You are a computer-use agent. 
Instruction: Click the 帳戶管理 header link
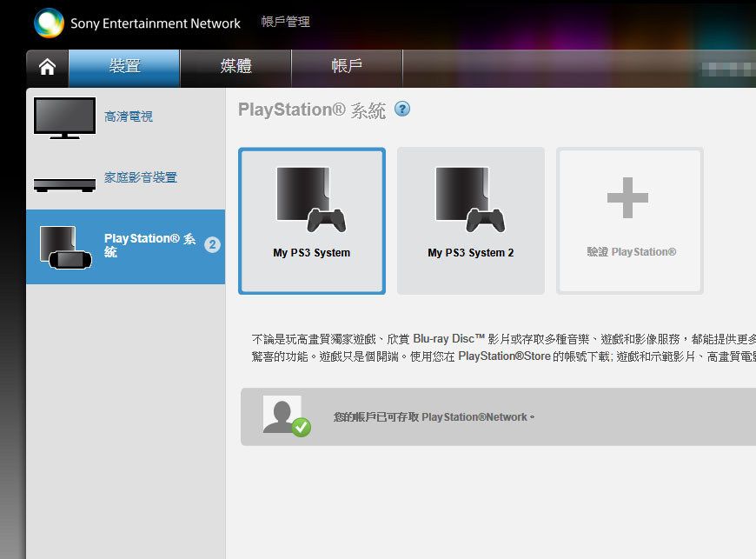(x=285, y=22)
